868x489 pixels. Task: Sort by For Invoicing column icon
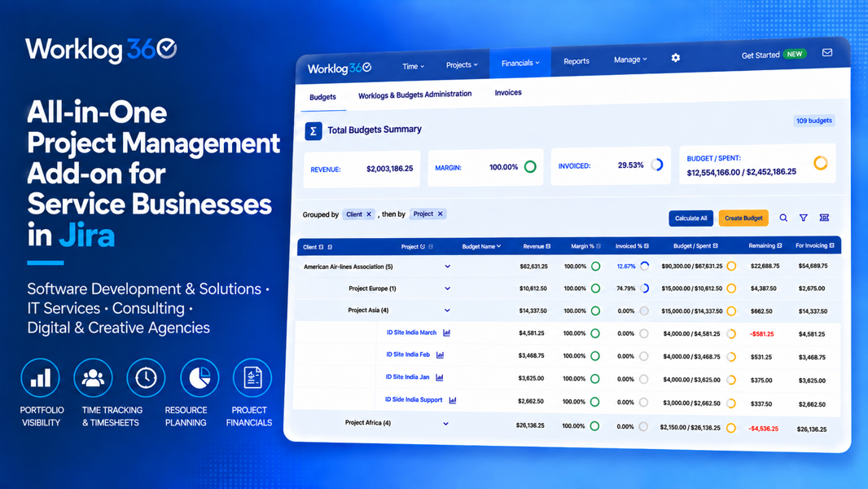832,245
